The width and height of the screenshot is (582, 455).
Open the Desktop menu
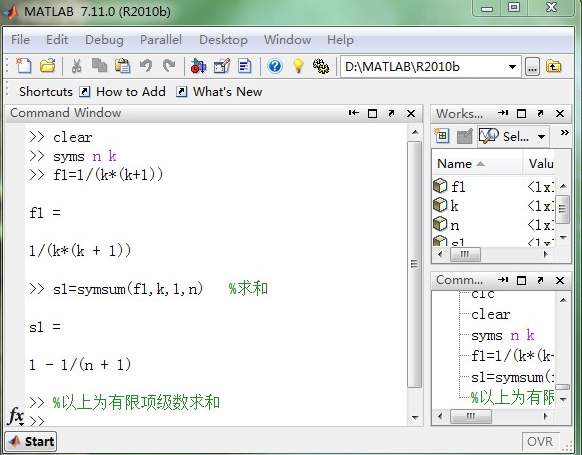tap(223, 40)
